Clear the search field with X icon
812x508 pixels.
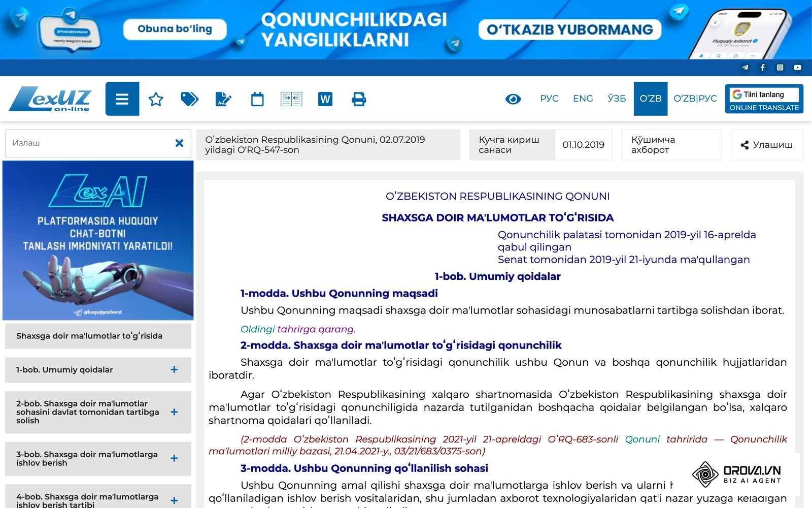[179, 143]
